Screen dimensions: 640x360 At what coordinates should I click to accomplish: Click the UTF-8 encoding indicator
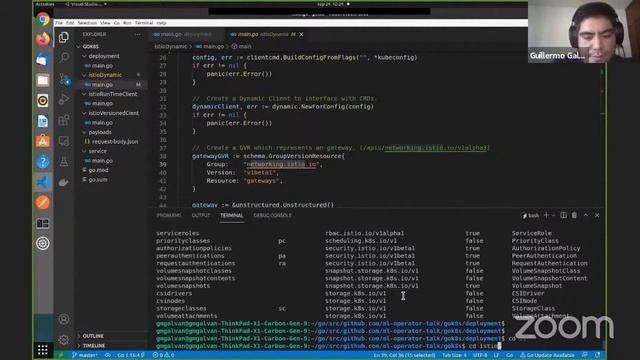point(480,355)
